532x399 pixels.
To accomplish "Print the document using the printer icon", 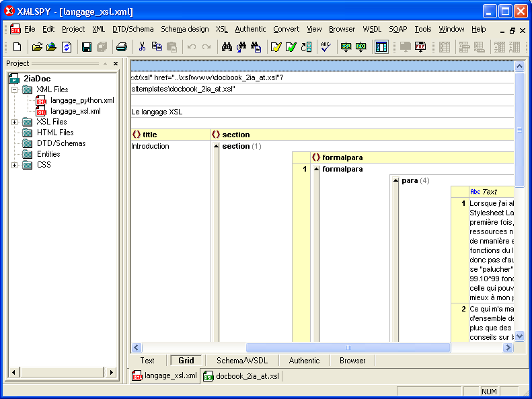I will click(121, 47).
